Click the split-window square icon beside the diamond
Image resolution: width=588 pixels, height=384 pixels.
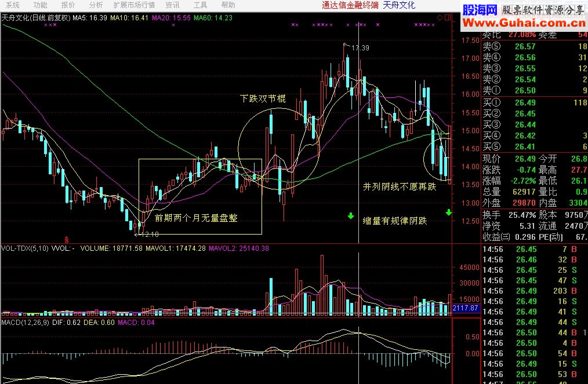(x=448, y=17)
